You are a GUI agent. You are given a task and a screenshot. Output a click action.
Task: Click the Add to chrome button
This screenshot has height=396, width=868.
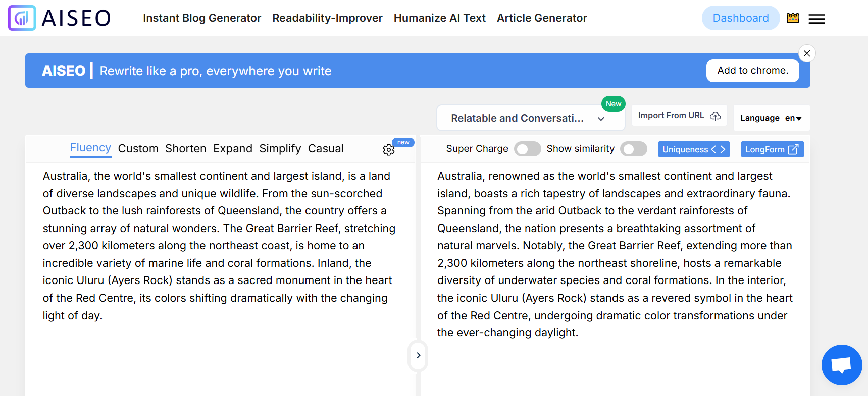752,71
